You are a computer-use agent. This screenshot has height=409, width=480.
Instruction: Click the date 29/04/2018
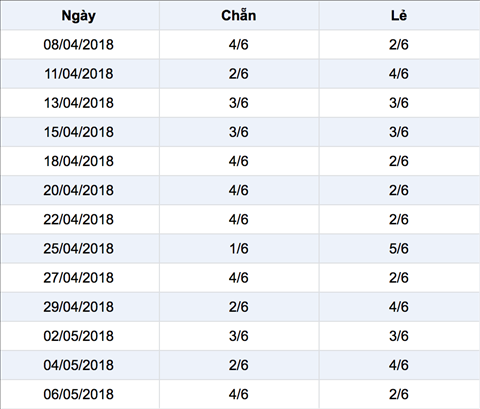click(x=79, y=307)
